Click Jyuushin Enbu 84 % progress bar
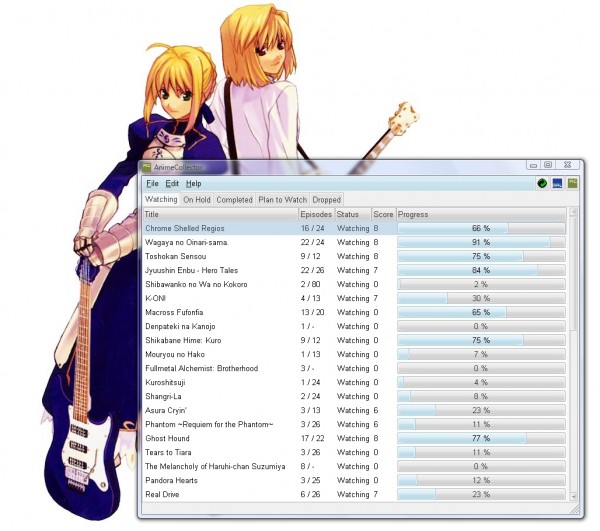This screenshot has height=531, width=600. click(481, 270)
